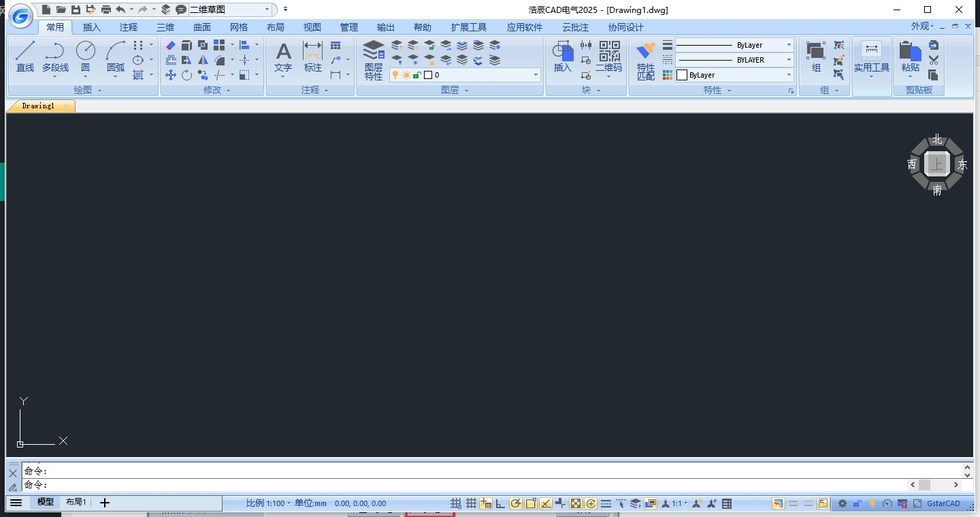
Task: Click the Mirror tool icon
Action: [203, 60]
